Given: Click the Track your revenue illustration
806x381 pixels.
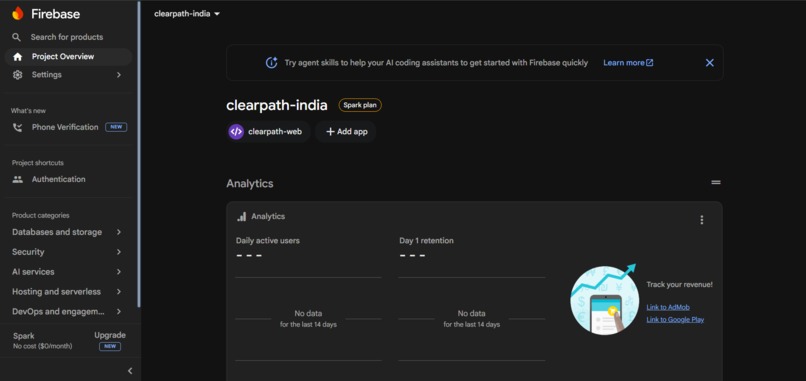Looking at the screenshot, I should [604, 299].
